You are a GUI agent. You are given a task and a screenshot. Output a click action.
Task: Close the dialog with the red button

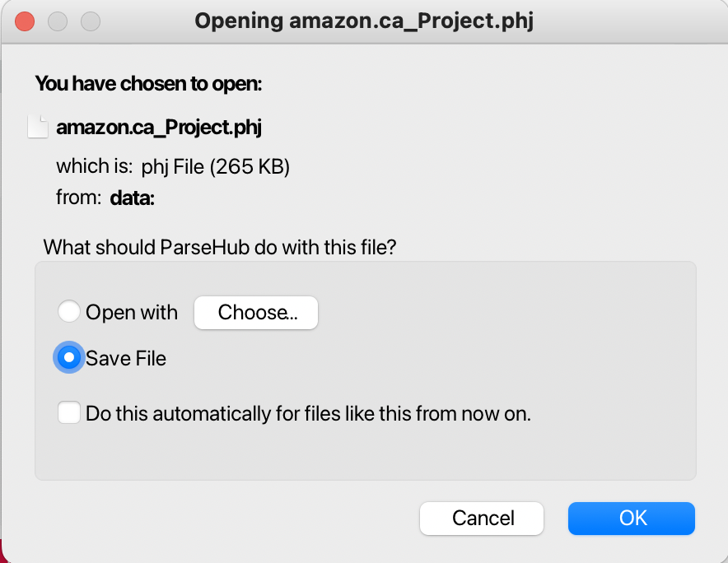coord(25,21)
